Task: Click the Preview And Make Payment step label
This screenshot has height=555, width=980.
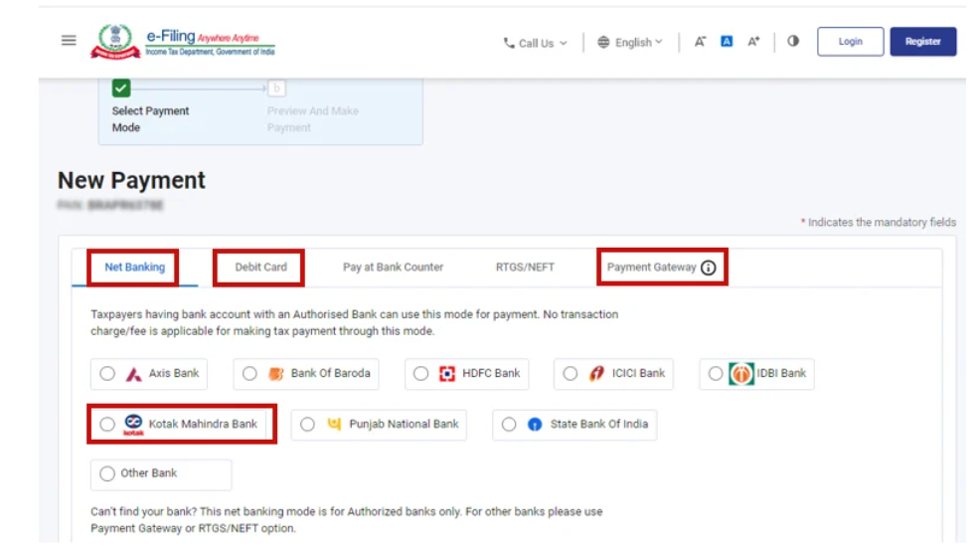Action: pos(312,119)
